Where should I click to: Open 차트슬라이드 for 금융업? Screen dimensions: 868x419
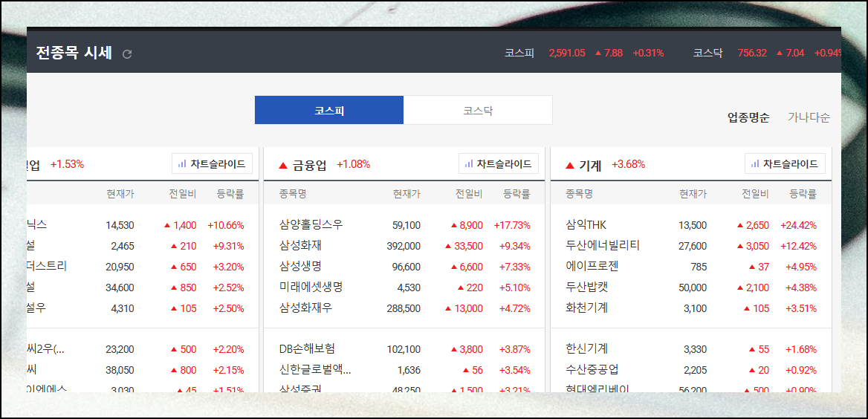(498, 164)
